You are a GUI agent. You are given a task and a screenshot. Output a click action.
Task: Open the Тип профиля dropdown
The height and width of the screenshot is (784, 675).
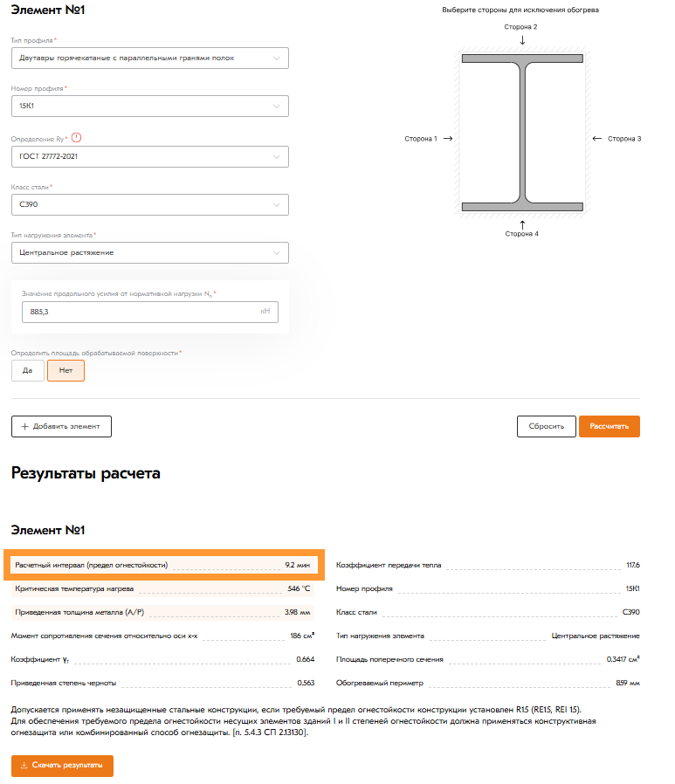click(149, 58)
